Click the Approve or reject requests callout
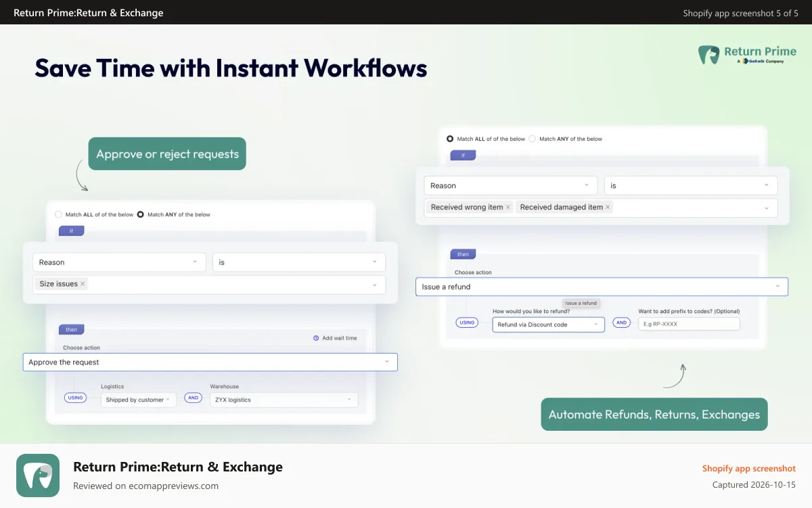Image resolution: width=812 pixels, height=508 pixels. pos(167,154)
